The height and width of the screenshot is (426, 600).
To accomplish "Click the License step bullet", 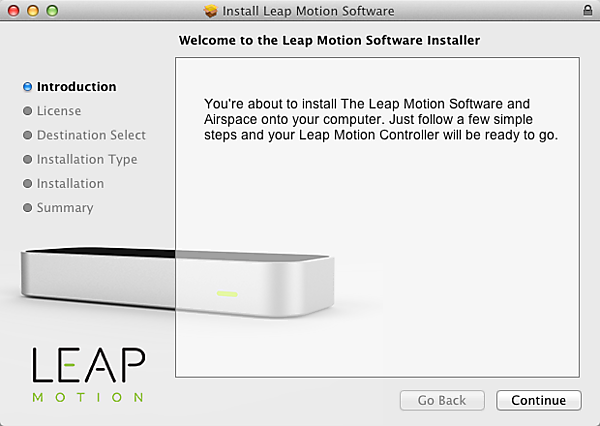I will coord(28,111).
